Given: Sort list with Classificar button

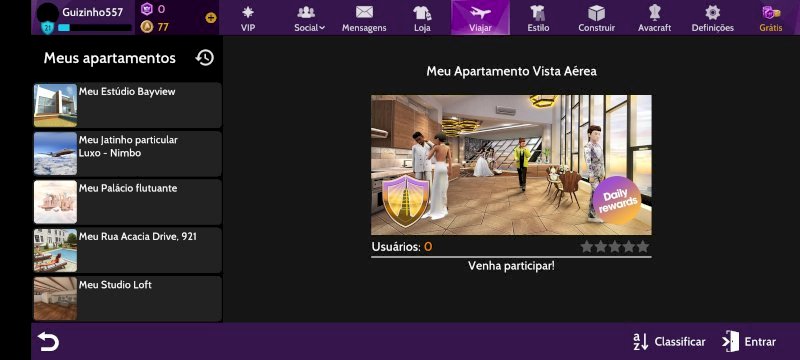Looking at the screenshot, I should [x=669, y=342].
